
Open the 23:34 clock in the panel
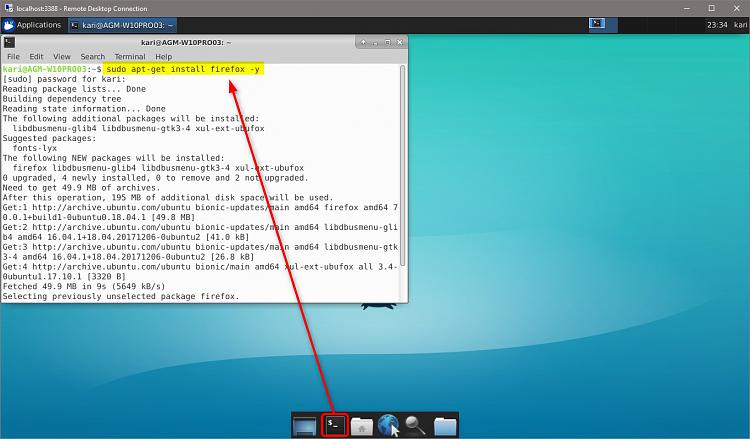(x=717, y=25)
